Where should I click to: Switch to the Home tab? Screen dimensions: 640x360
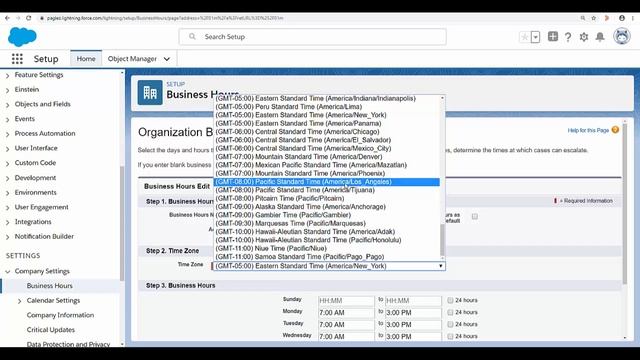[x=86, y=59]
